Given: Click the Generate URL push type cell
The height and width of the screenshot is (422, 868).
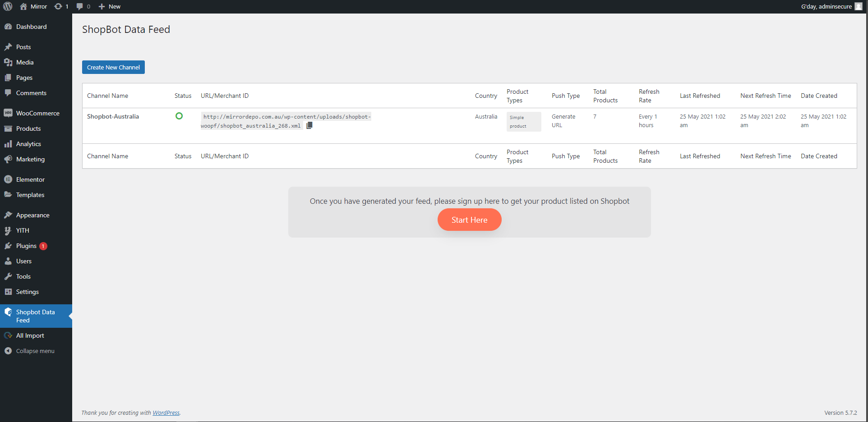Looking at the screenshot, I should 563,121.
